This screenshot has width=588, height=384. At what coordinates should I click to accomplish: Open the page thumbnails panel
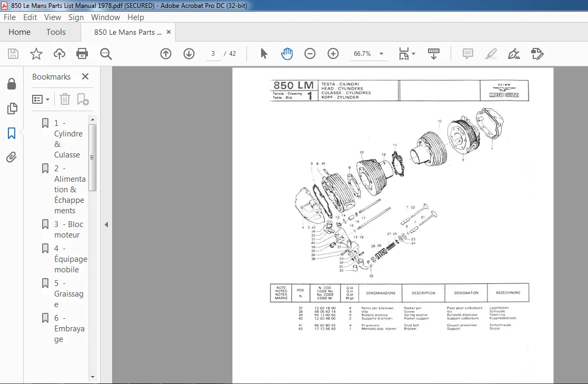click(x=12, y=109)
